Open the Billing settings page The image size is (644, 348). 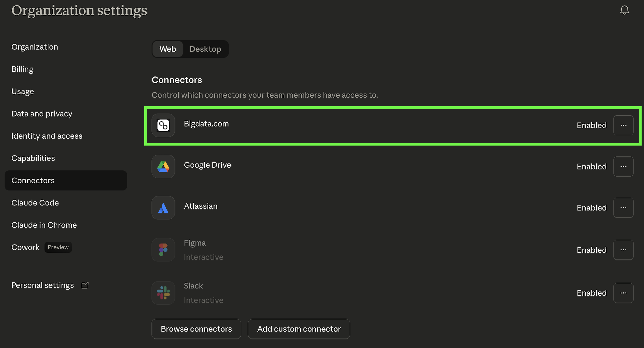(22, 69)
